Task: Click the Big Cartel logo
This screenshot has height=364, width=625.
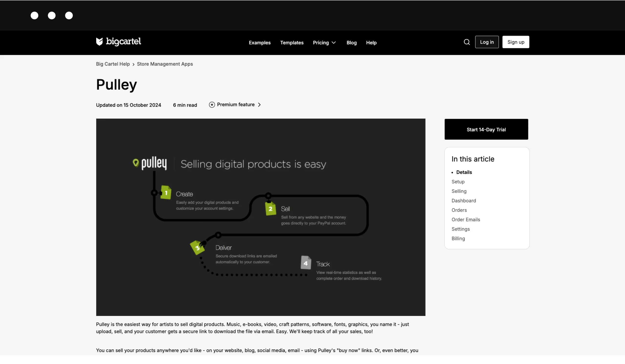Action: click(x=118, y=42)
